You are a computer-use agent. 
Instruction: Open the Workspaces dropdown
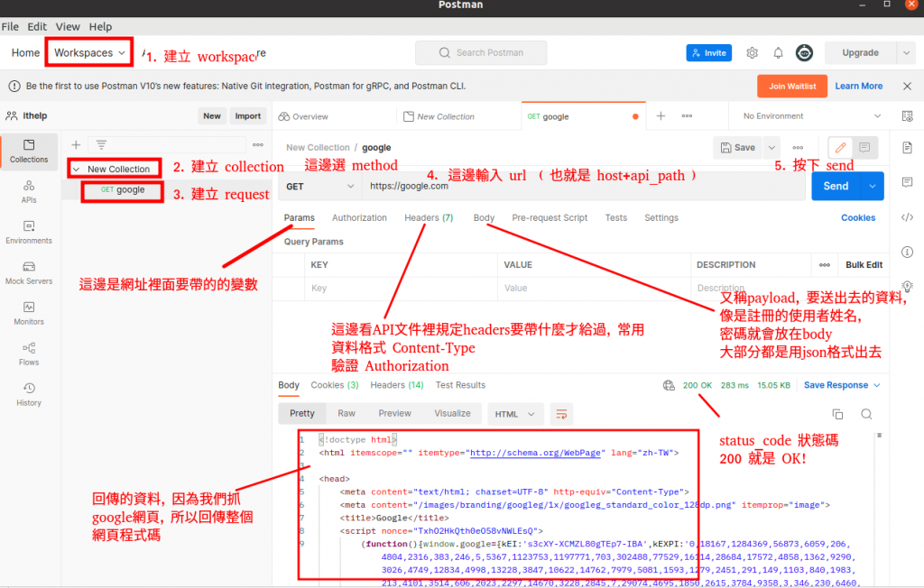(x=89, y=53)
